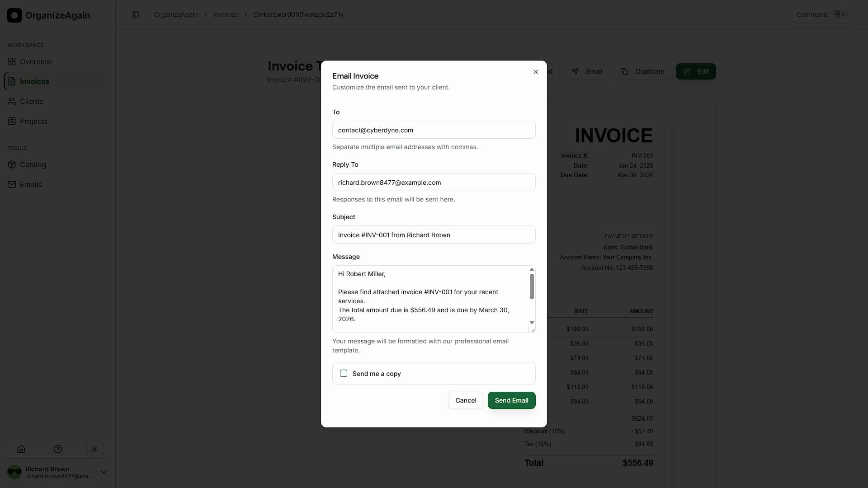Open help with the question mark icon
The height and width of the screenshot is (488, 868).
(x=57, y=449)
